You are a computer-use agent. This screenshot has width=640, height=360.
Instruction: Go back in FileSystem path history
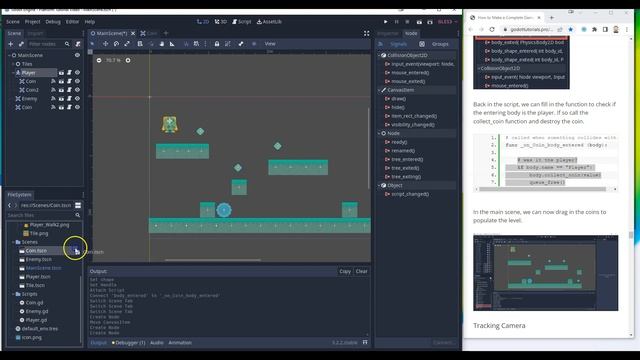pyautogui.click(x=9, y=205)
